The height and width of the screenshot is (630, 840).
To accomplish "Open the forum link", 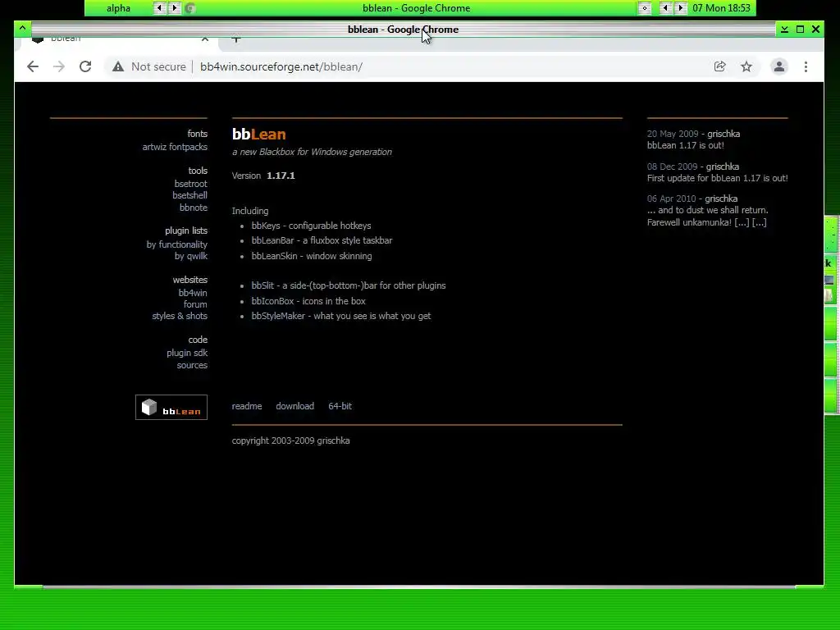I will coord(195,304).
